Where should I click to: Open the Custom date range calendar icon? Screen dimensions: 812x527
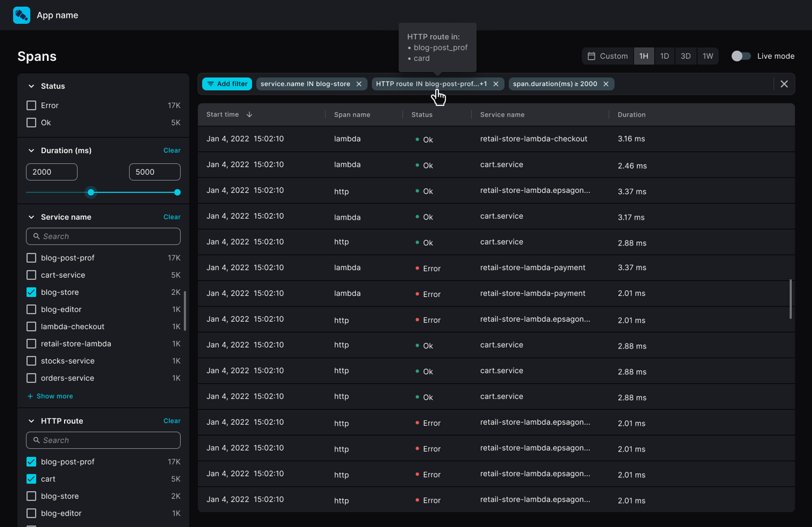[x=592, y=56]
